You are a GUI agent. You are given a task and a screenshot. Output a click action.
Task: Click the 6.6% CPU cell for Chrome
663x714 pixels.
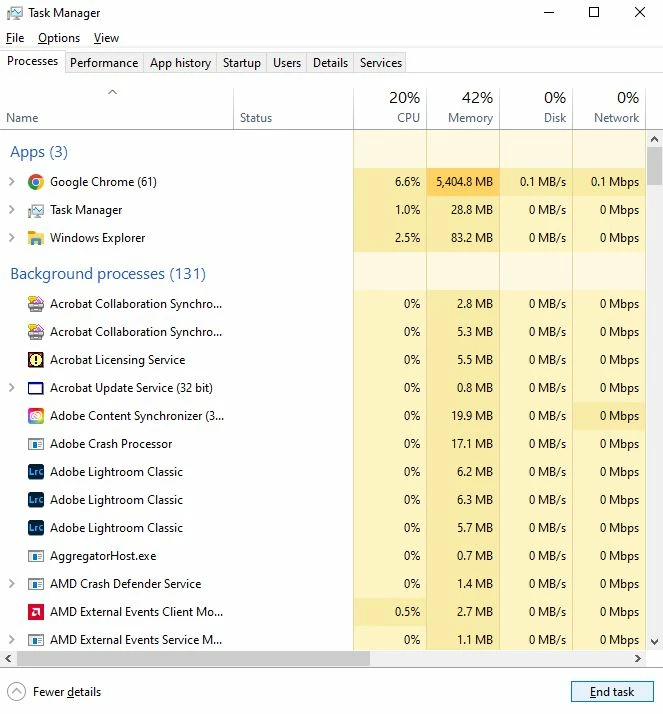390,182
